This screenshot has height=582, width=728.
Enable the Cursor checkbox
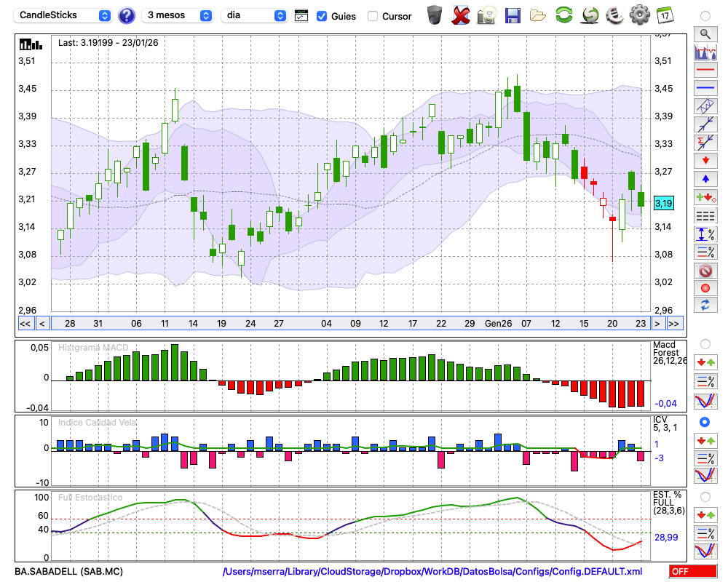click(373, 16)
